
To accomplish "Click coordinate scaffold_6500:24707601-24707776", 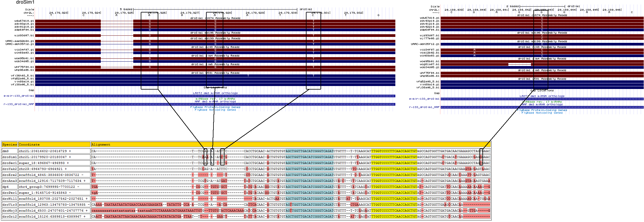I will [x=51, y=211].
